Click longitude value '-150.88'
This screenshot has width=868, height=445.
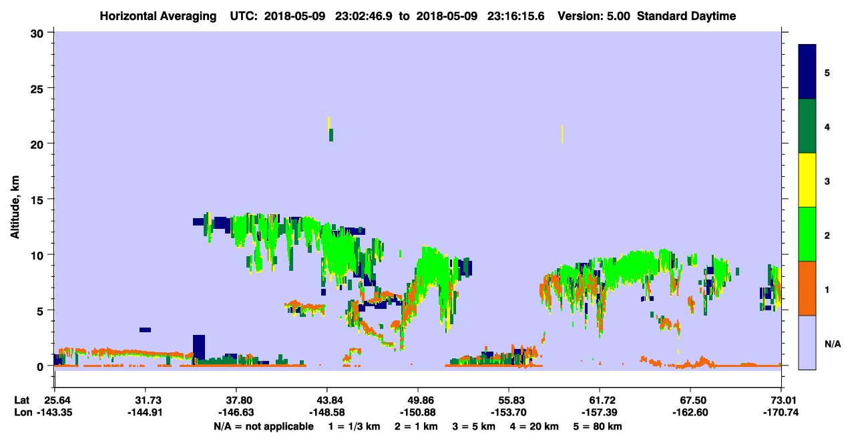point(418,412)
